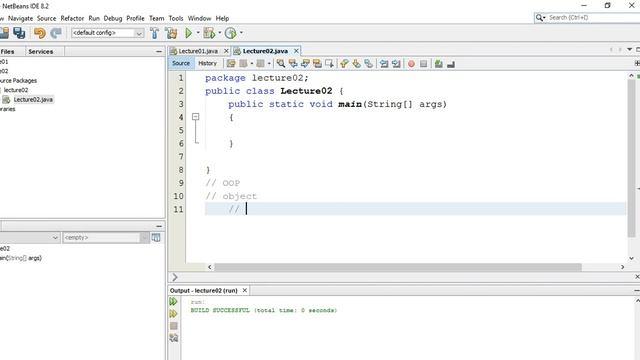Screen dimensions: 640x360
Task: Click Find Next Occurrence icon
Action: (305, 64)
